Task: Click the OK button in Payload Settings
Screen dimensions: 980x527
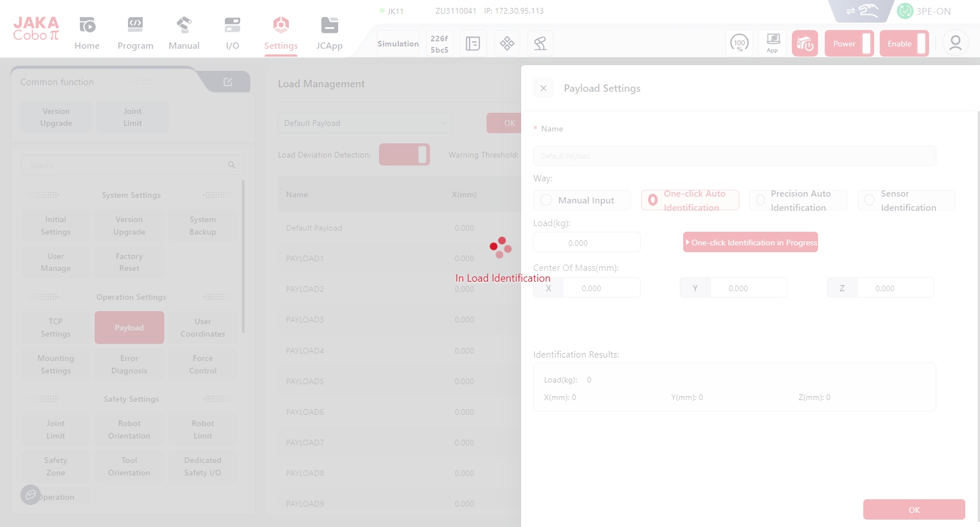Action: pos(914,509)
